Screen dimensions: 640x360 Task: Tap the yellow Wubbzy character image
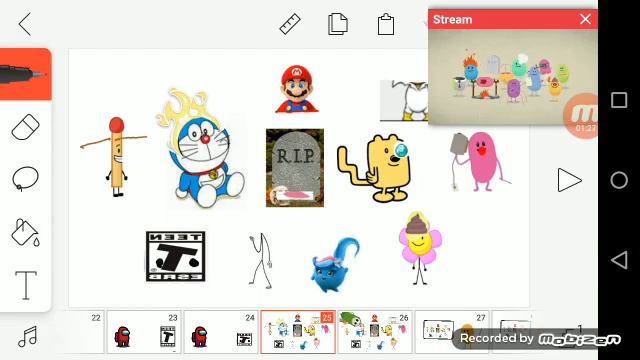373,168
